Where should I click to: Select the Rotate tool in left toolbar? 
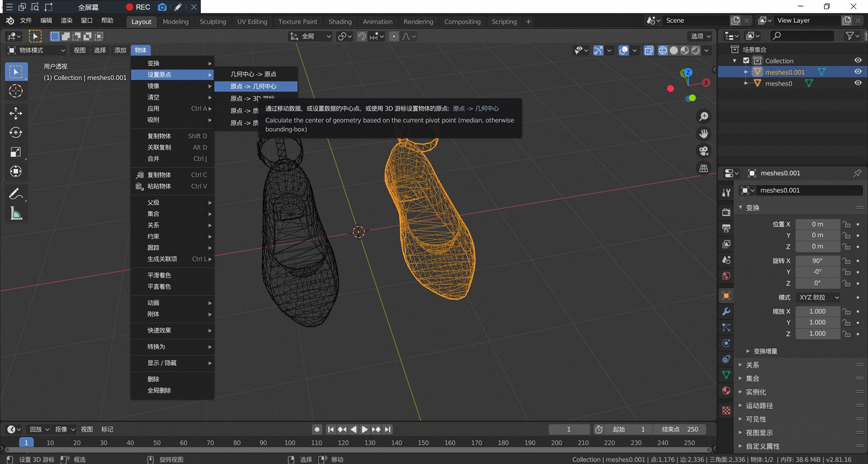click(16, 132)
